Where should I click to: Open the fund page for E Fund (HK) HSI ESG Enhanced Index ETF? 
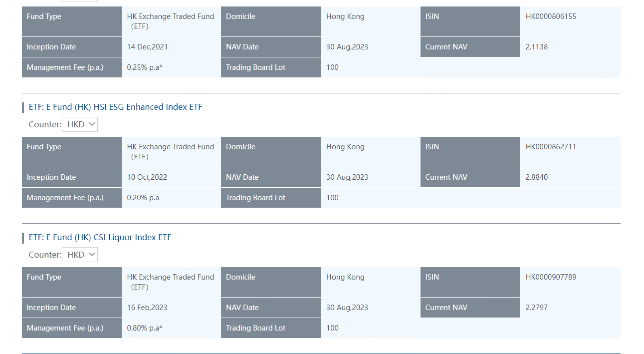[115, 107]
